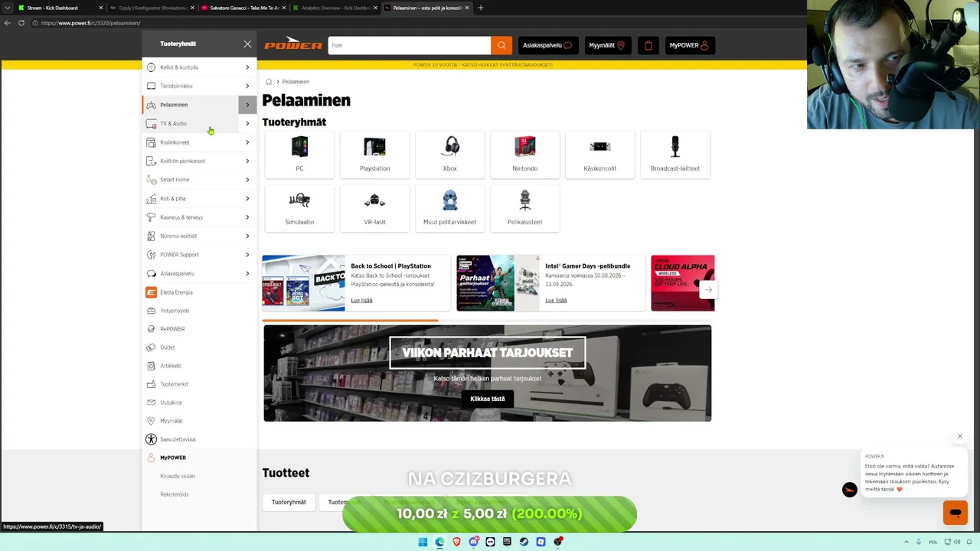Expand the TV & Audio submenu arrow
This screenshot has width=980, height=551.
pyautogui.click(x=247, y=123)
